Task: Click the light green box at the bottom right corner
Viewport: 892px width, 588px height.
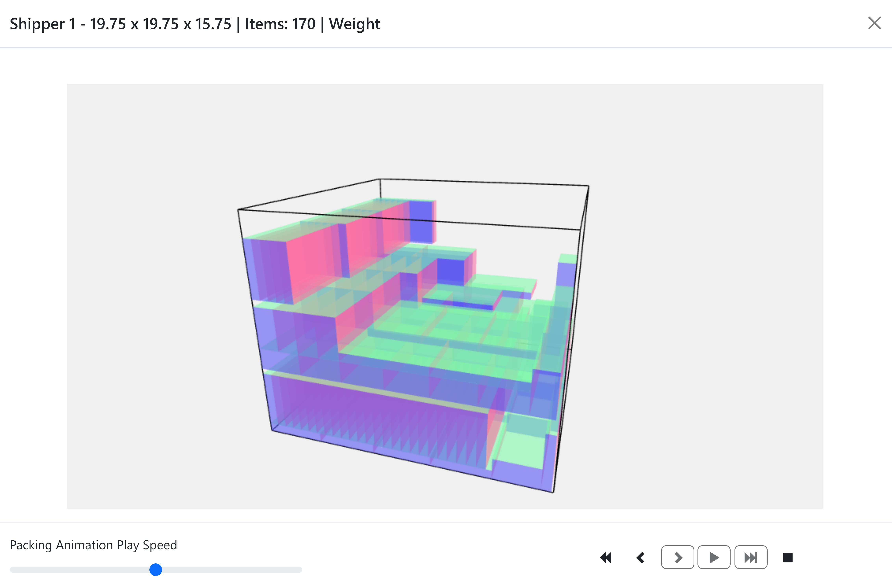Action: click(522, 450)
